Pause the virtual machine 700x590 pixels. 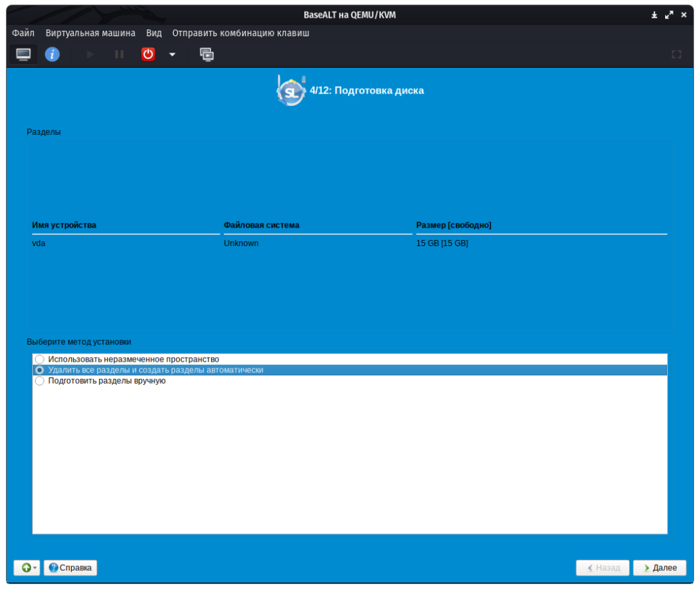click(119, 54)
